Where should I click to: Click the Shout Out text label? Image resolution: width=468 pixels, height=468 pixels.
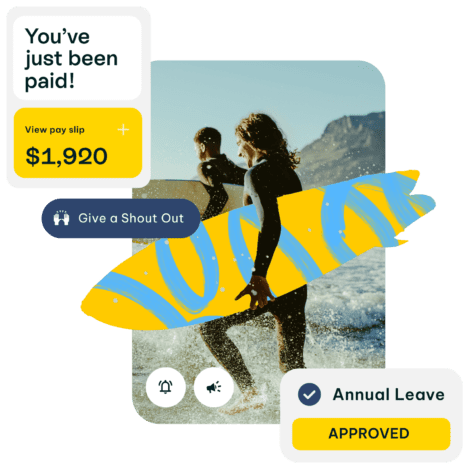click(152, 218)
